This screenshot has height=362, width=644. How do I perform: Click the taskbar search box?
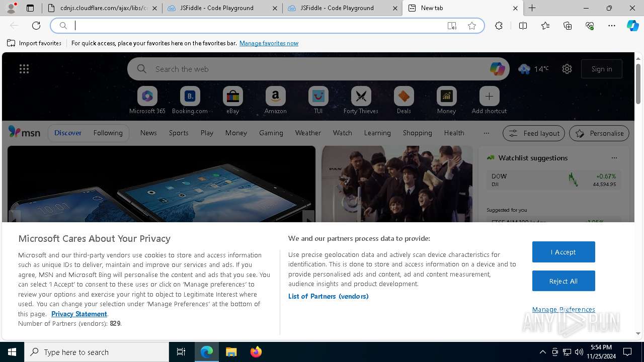[97, 352]
